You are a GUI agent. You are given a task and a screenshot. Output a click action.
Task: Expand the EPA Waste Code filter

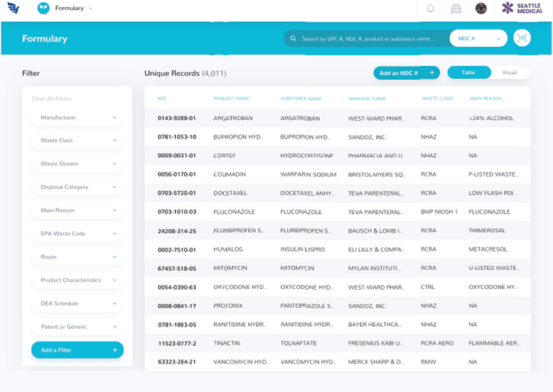(78, 233)
